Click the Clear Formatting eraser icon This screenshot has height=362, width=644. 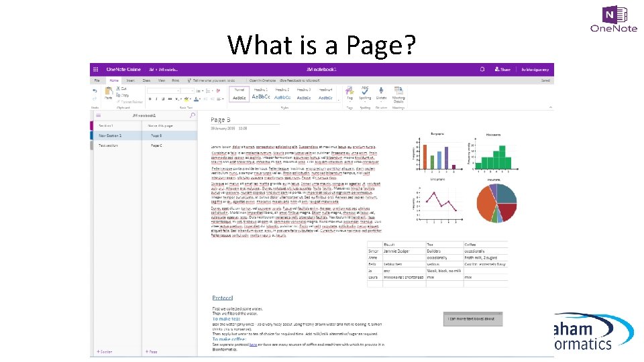click(x=218, y=90)
